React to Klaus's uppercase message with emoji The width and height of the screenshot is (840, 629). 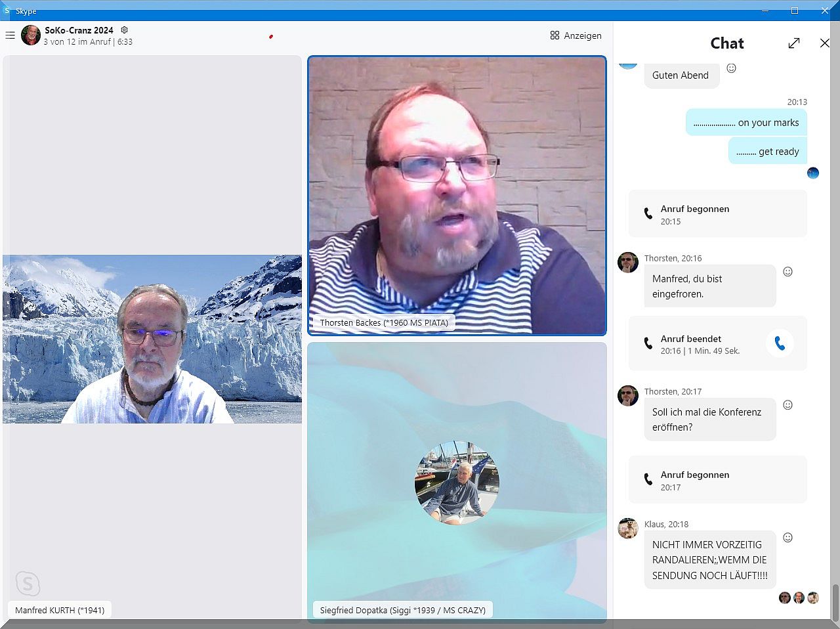pyautogui.click(x=787, y=538)
